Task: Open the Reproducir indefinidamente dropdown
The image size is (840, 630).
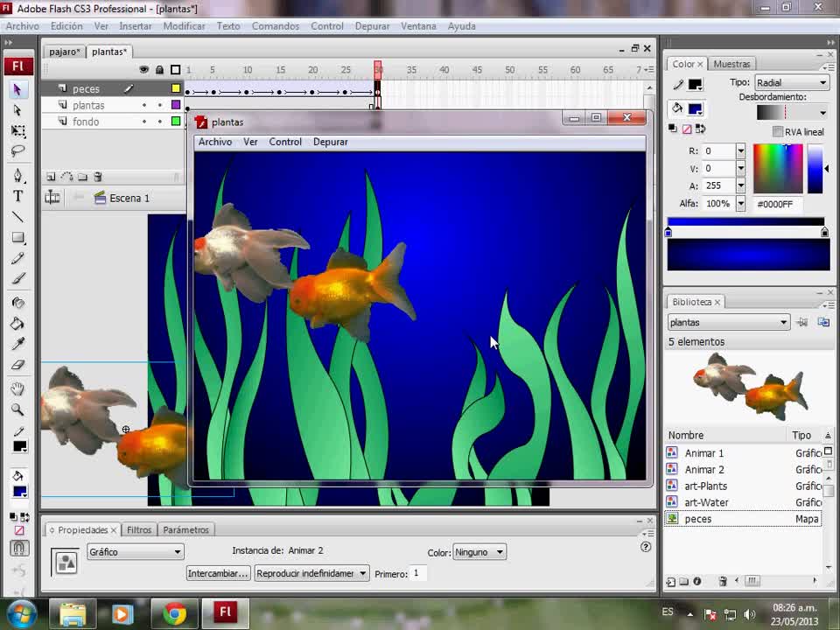Action: [311, 573]
